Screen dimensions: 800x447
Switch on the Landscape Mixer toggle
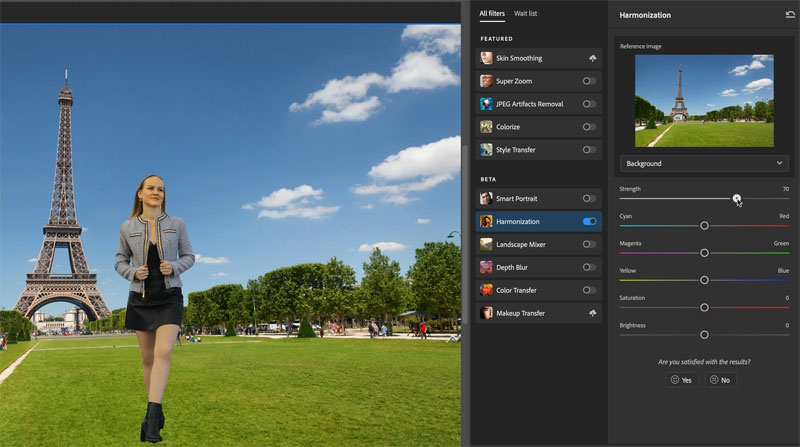click(589, 244)
